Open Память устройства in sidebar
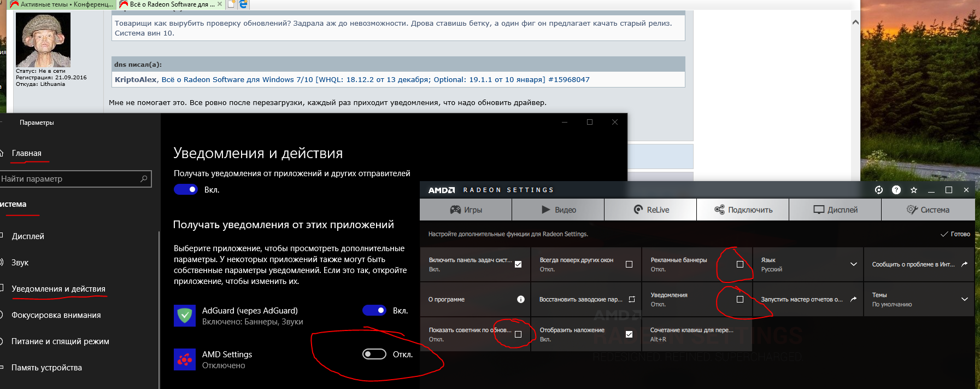This screenshot has height=389, width=980. (46, 368)
